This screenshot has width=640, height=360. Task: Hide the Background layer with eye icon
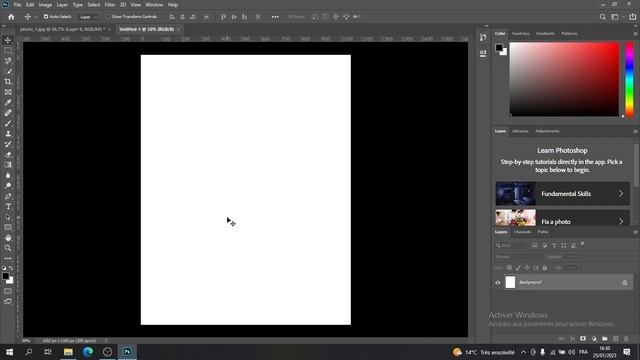point(498,282)
